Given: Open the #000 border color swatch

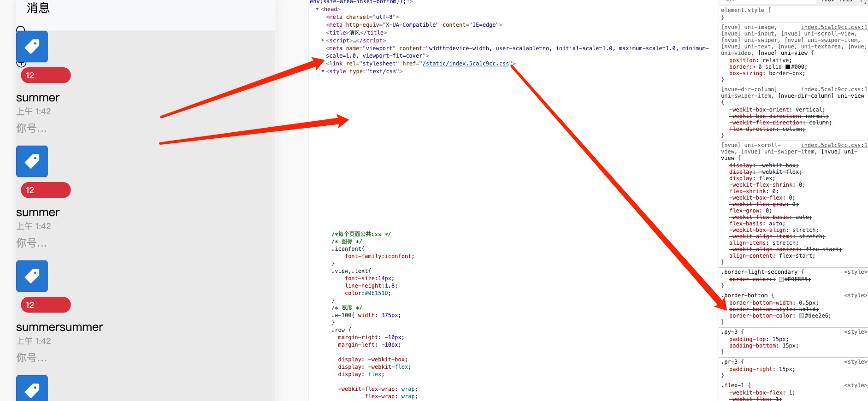Looking at the screenshot, I should coord(788,67).
